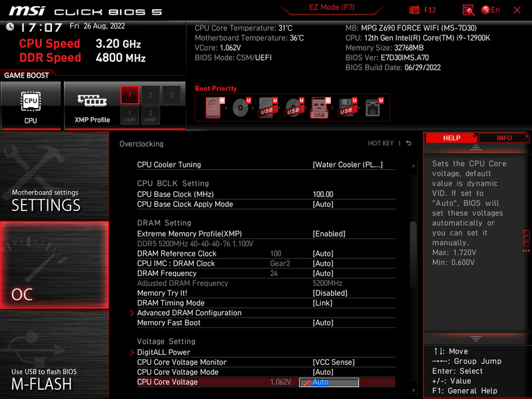Click the MSI Click BIOS 5 logo
Screen dimensions: 532x399
pyautogui.click(x=85, y=11)
